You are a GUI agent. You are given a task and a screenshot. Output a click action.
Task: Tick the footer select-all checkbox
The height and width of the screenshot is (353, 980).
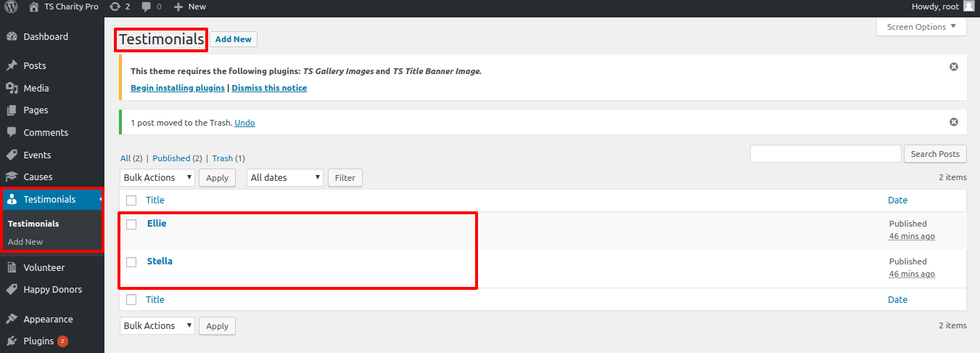click(x=131, y=299)
